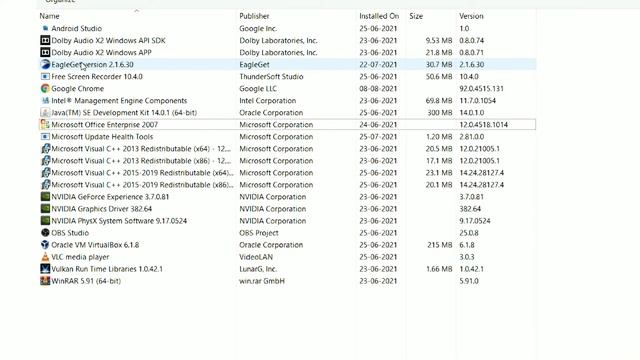Click the Free Screen Recorder icon
Screen dimensions: 640x360
tap(45, 77)
